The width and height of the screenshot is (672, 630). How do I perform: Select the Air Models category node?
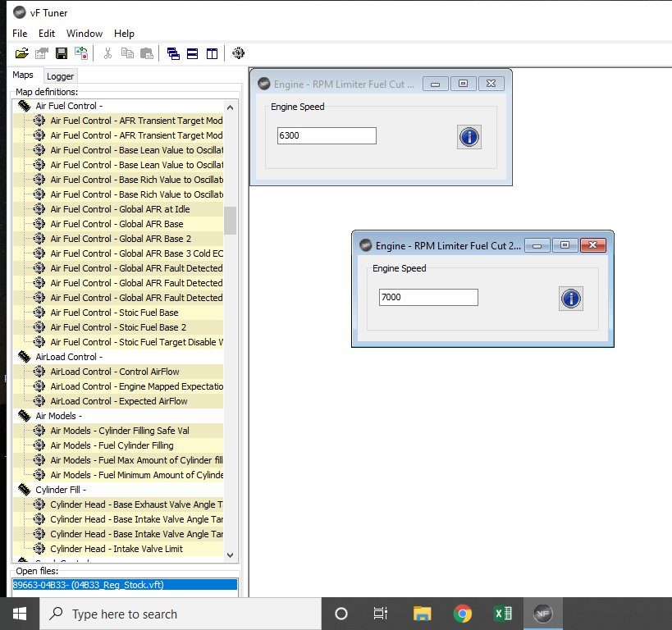click(x=59, y=416)
